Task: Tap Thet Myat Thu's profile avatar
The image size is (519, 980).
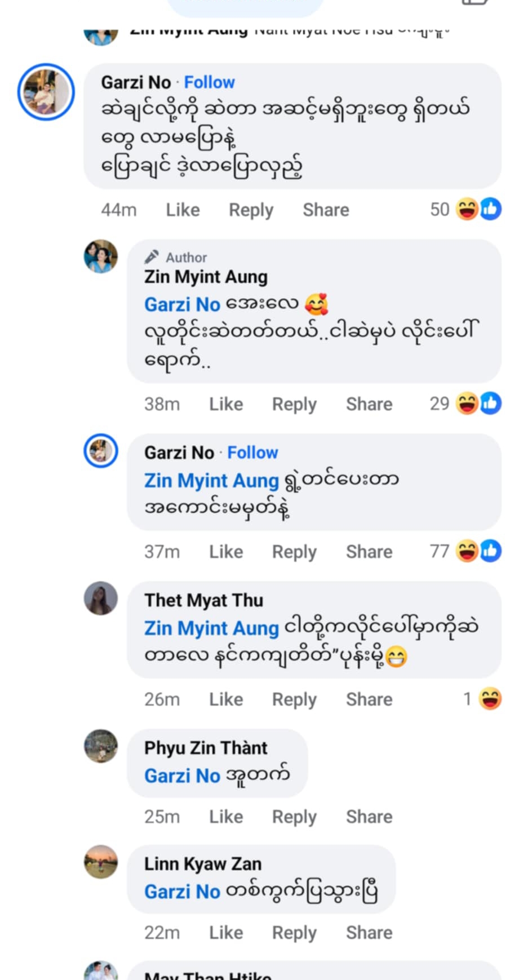Action: click(x=101, y=598)
